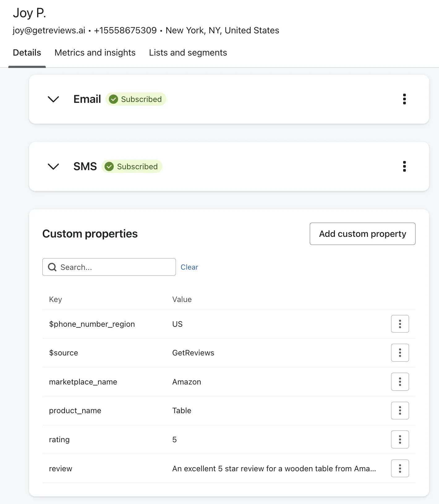
Task: Click the email joy@getreviews.ai
Action: click(x=49, y=30)
